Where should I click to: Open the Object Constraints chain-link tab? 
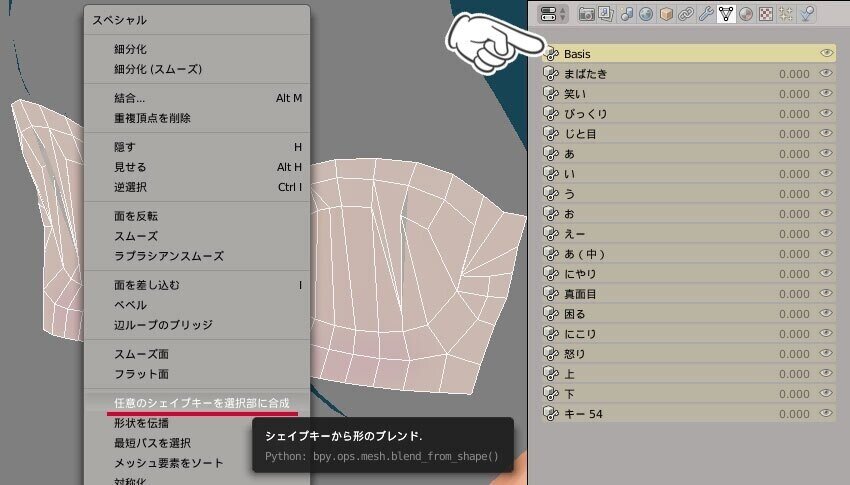[686, 14]
